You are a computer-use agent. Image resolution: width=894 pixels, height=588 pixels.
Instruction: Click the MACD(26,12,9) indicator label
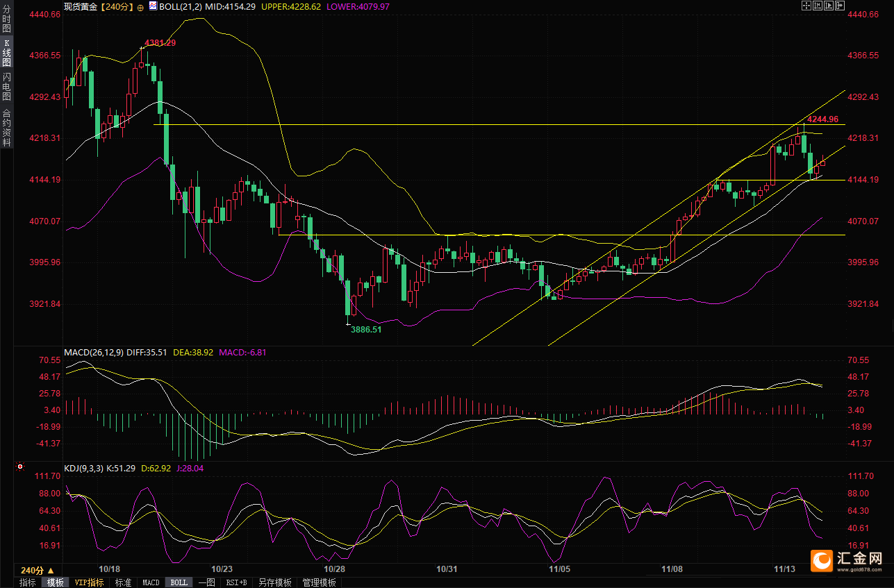point(94,352)
